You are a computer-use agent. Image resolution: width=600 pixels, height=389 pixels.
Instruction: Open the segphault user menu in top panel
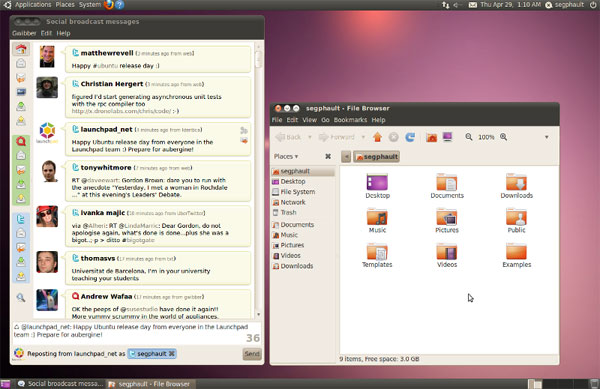565,5
